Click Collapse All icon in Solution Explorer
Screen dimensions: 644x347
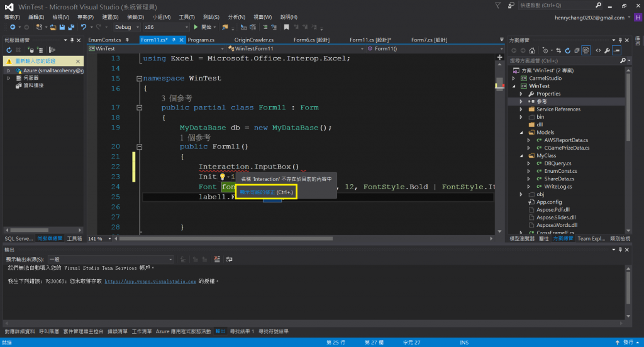point(577,50)
